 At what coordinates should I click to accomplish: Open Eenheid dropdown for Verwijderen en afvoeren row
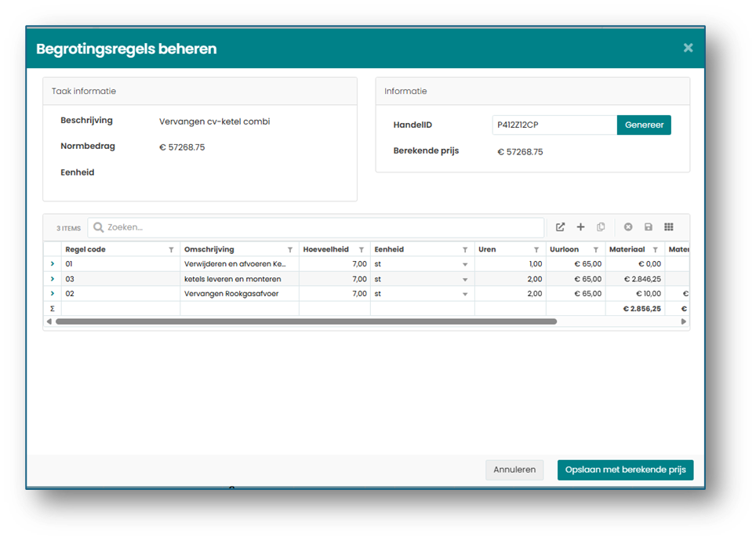(x=465, y=264)
